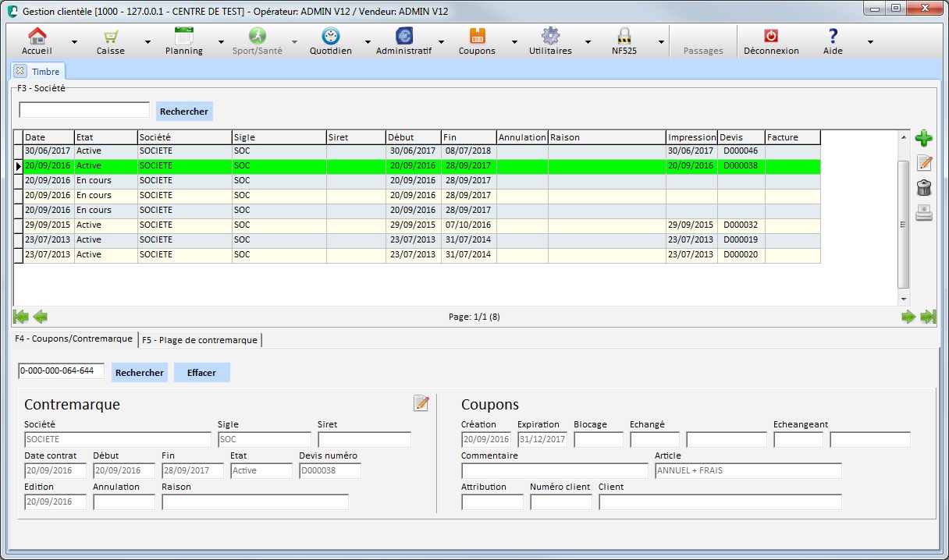Viewport: 949px width, 560px height.
Task: Open the Utilitaires gear icon
Action: 550,36
